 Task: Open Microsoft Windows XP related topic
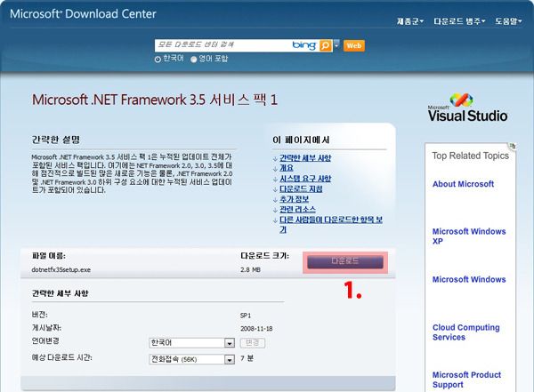point(469,236)
